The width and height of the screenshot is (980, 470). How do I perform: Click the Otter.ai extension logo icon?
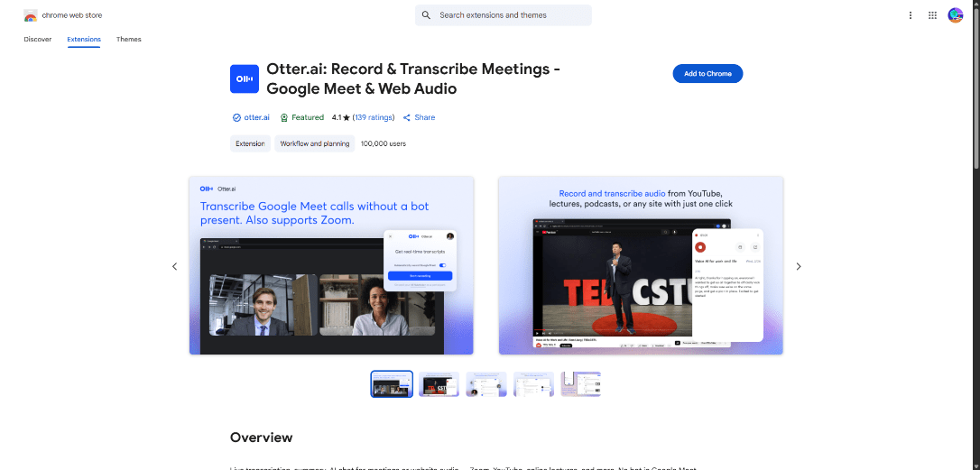pos(244,79)
